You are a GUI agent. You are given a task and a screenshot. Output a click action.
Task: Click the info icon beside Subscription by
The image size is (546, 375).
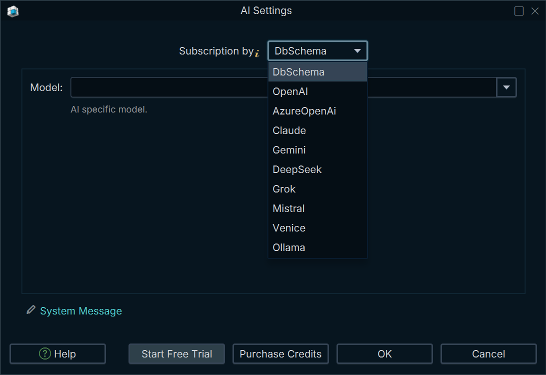pos(257,53)
